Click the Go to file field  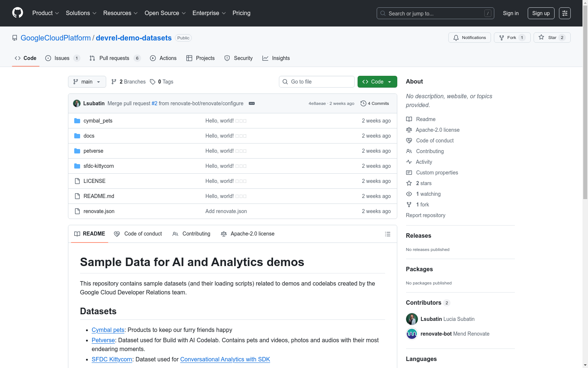point(317,82)
